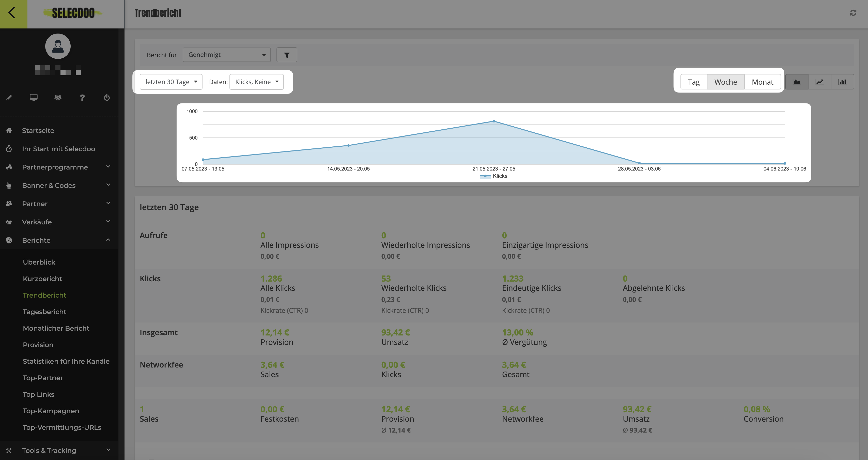This screenshot has height=460, width=868.
Task: Open the Überblick report
Action: pos(39,262)
